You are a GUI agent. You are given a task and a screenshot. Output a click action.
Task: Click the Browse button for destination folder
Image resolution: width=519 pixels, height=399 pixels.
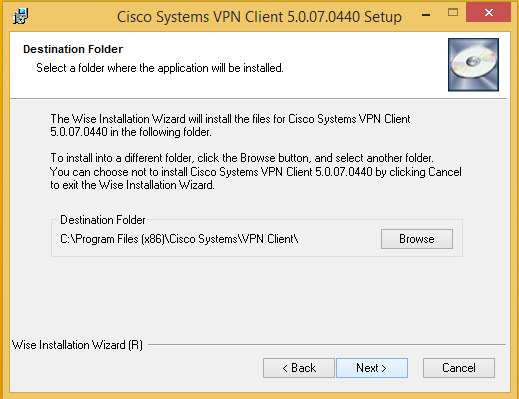[417, 239]
